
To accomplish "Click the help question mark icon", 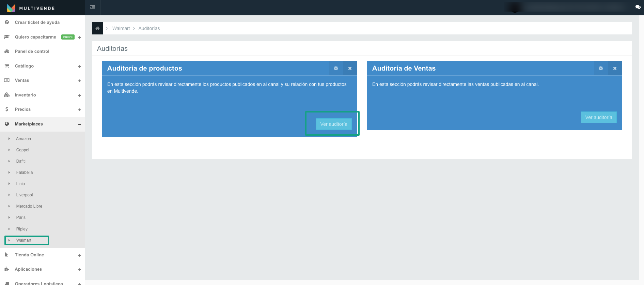I will [x=7, y=22].
